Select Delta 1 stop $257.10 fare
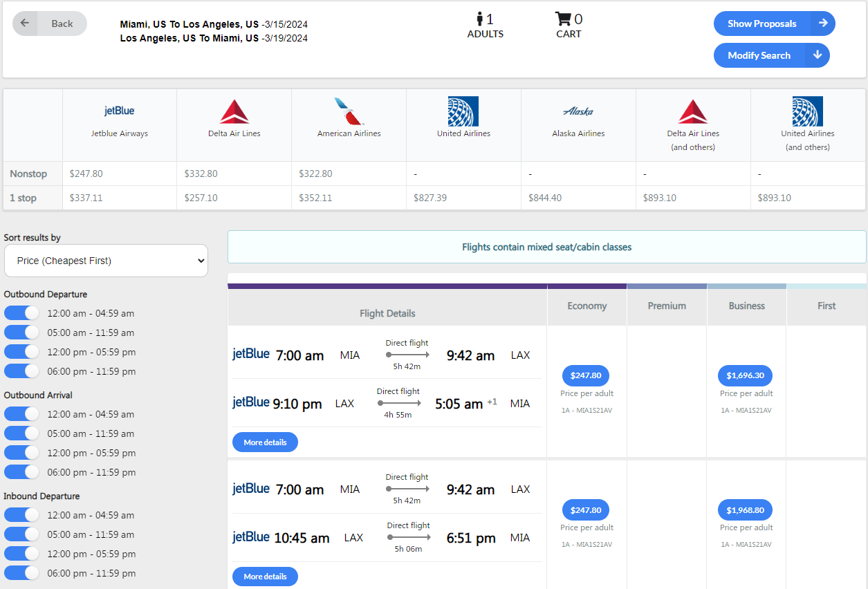868x589 pixels. 201,198
